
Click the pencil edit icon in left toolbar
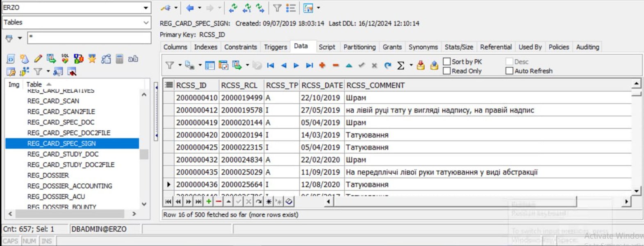point(38,59)
